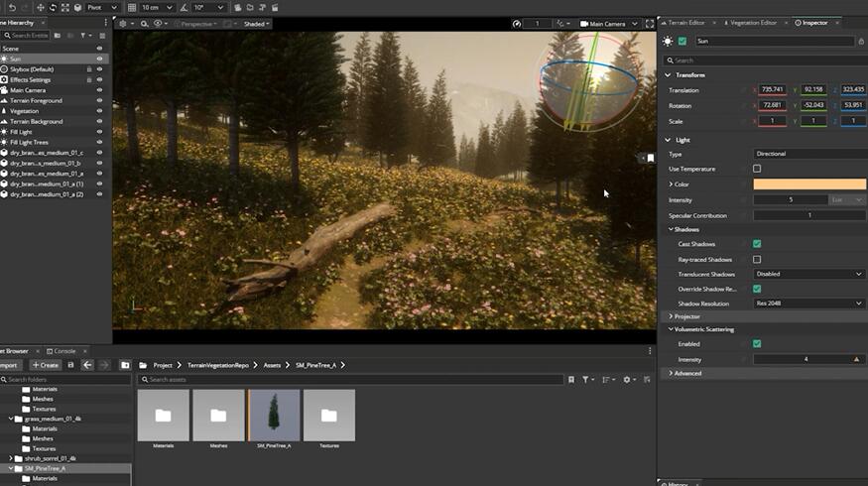Viewport: 868px width, 486px height.
Task: Click the angle snapping icon
Action: [x=185, y=7]
